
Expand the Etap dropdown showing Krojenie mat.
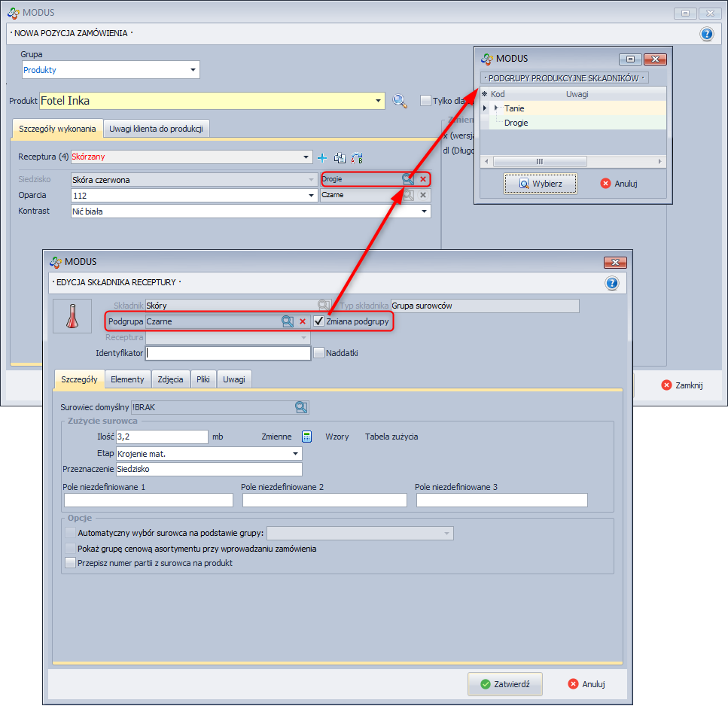[295, 454]
